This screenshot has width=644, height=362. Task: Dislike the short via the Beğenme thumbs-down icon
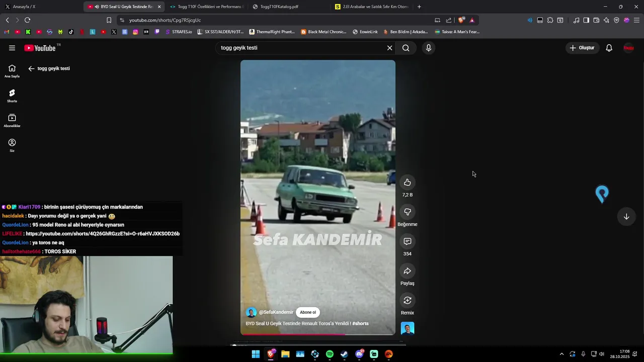point(408,212)
